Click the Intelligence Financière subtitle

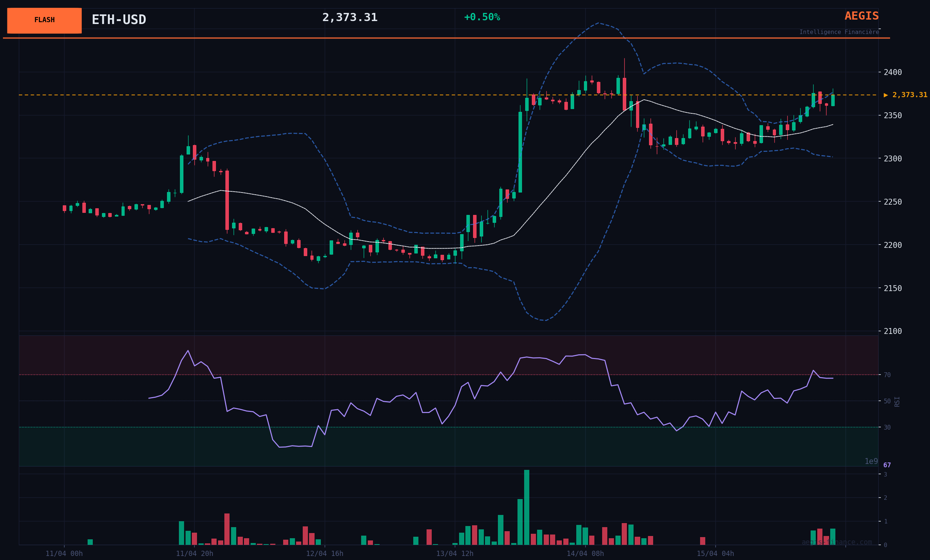[x=839, y=32]
